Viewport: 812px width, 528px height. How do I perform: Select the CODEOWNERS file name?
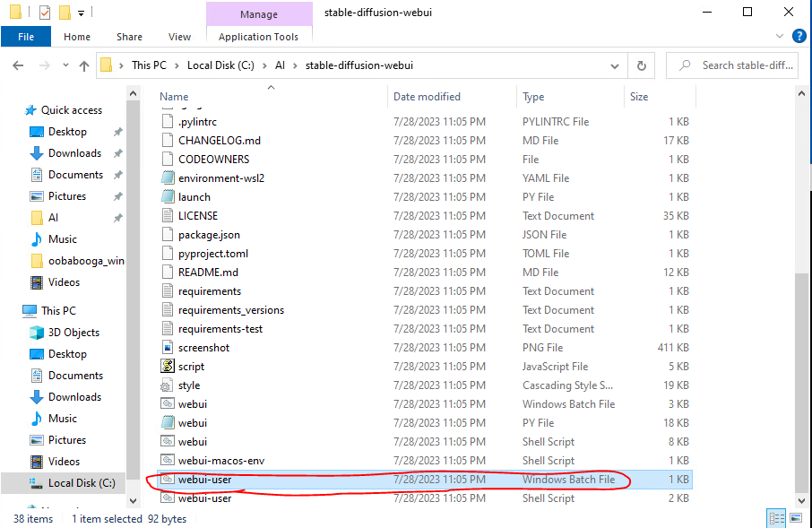214,159
